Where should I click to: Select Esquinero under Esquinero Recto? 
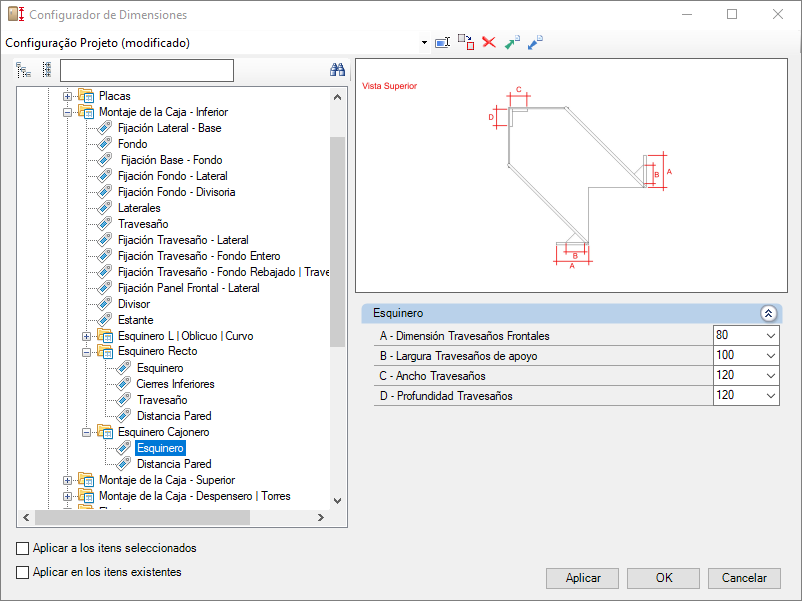click(x=160, y=368)
